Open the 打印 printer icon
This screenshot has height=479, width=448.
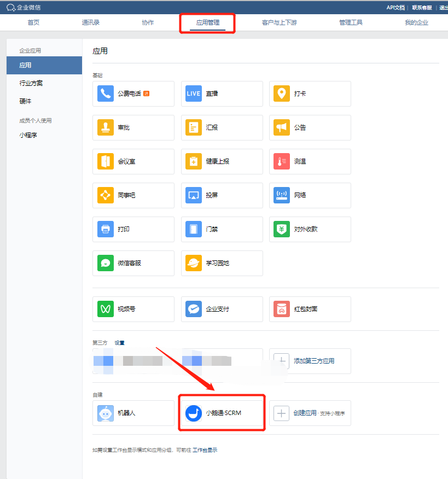pyautogui.click(x=106, y=229)
